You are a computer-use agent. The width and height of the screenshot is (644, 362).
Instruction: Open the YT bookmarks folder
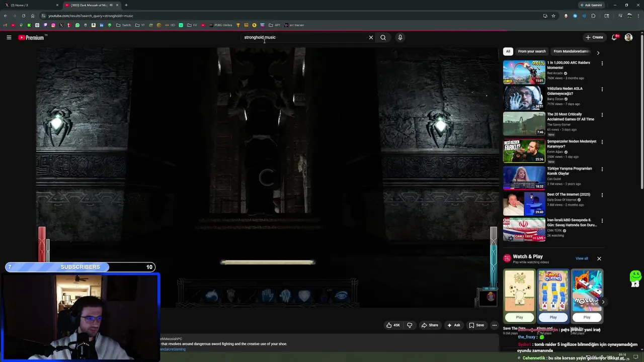[x=140, y=25]
